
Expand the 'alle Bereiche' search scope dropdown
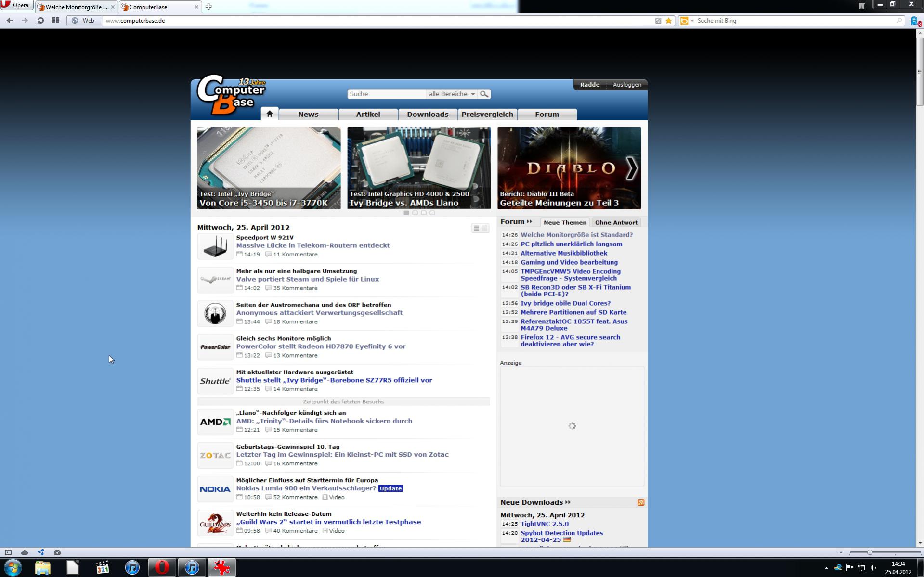tap(452, 94)
